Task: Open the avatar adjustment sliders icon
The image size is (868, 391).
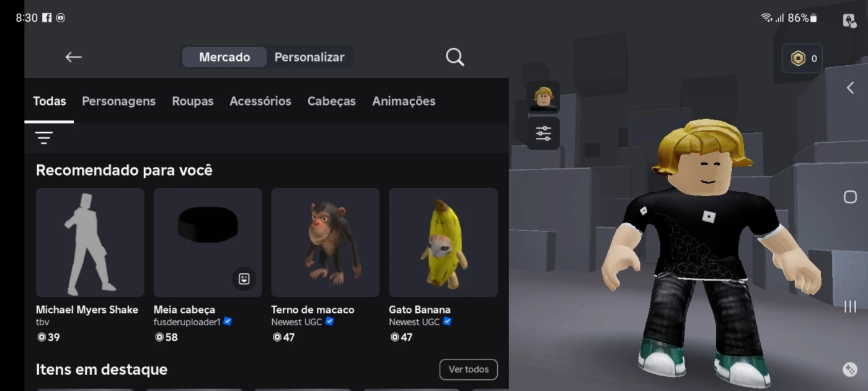Action: coord(543,133)
